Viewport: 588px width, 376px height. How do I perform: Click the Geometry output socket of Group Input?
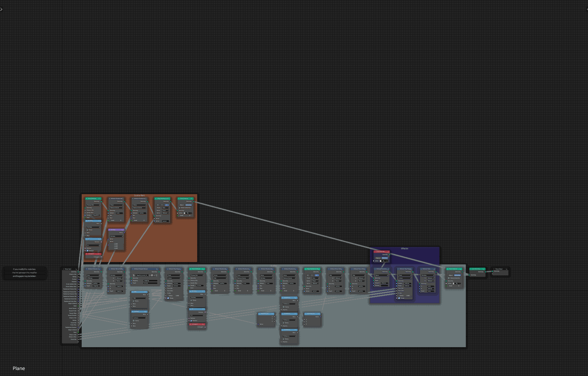point(78,272)
